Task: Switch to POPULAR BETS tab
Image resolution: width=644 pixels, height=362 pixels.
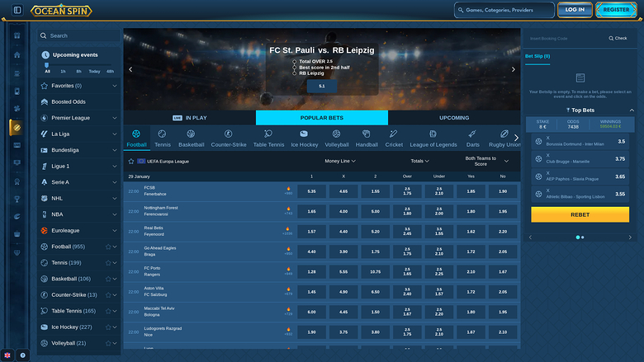Action: pyautogui.click(x=322, y=118)
